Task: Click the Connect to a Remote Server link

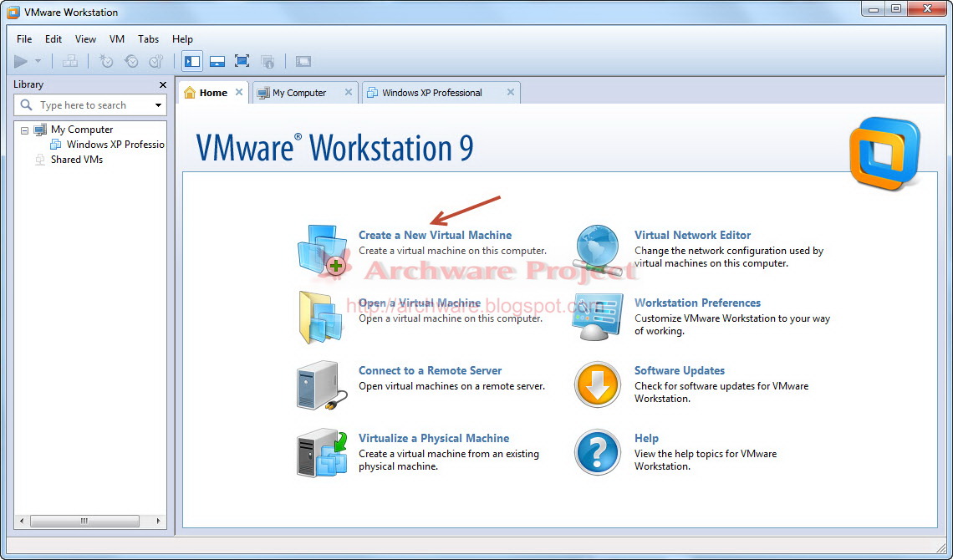Action: tap(431, 370)
